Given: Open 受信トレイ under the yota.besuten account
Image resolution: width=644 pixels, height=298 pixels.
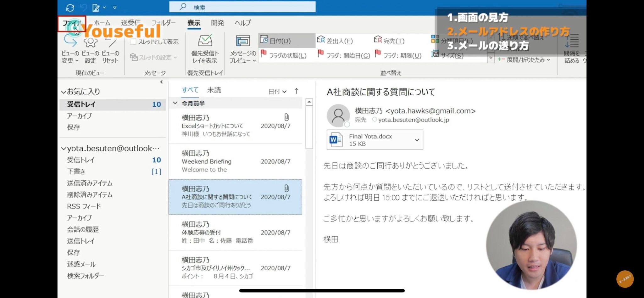Looking at the screenshot, I should [81, 160].
